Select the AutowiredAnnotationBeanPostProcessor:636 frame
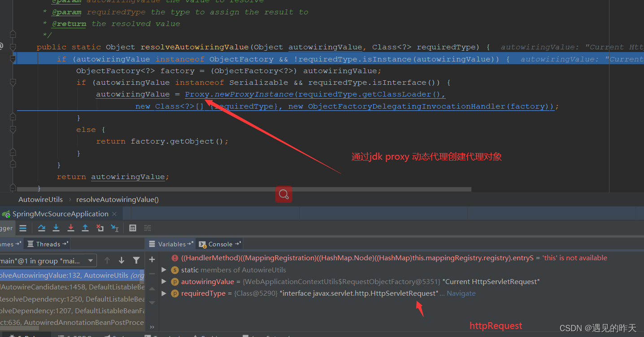This screenshot has height=337, width=644. [72, 322]
